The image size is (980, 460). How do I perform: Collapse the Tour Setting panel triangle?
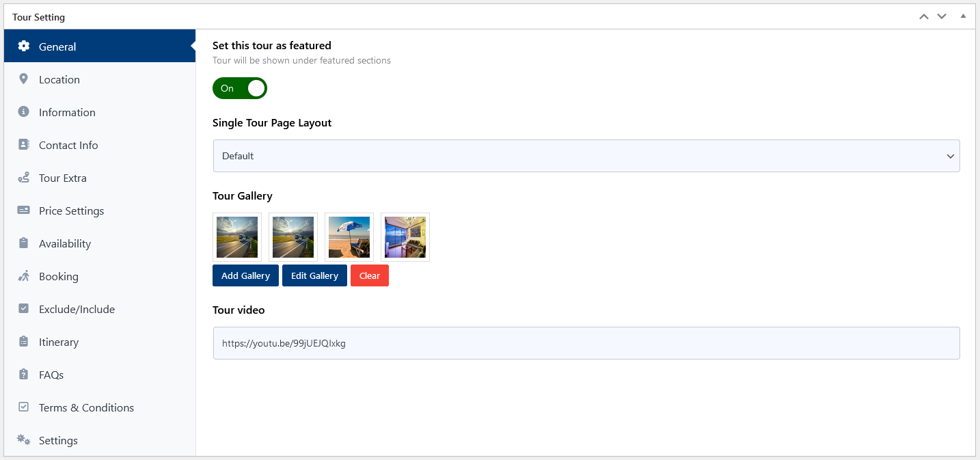963,16
